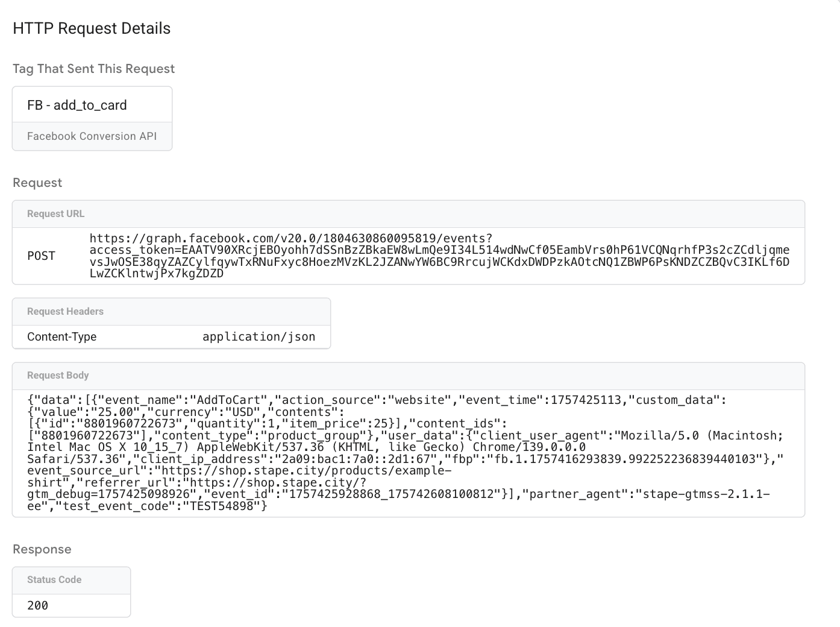Click the FB - add_to_card tag name
The width and height of the screenshot is (840, 627).
pos(77,105)
